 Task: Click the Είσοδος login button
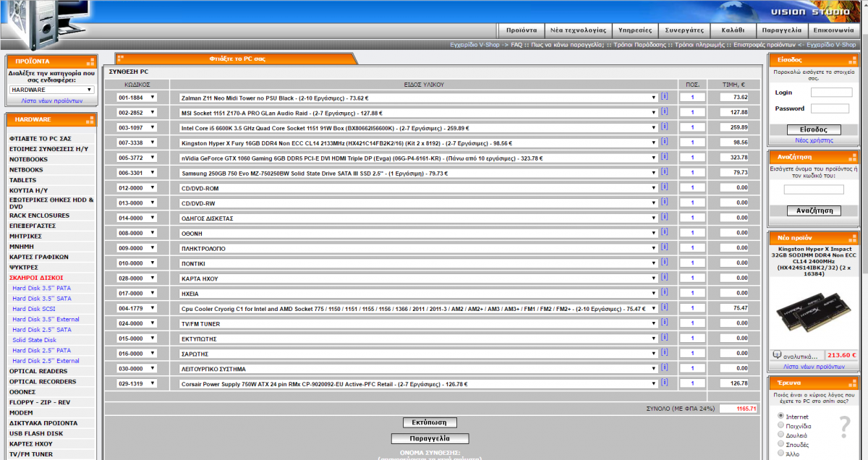click(x=814, y=129)
